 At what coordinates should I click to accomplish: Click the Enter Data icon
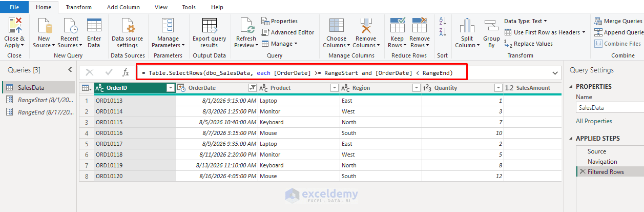(94, 26)
